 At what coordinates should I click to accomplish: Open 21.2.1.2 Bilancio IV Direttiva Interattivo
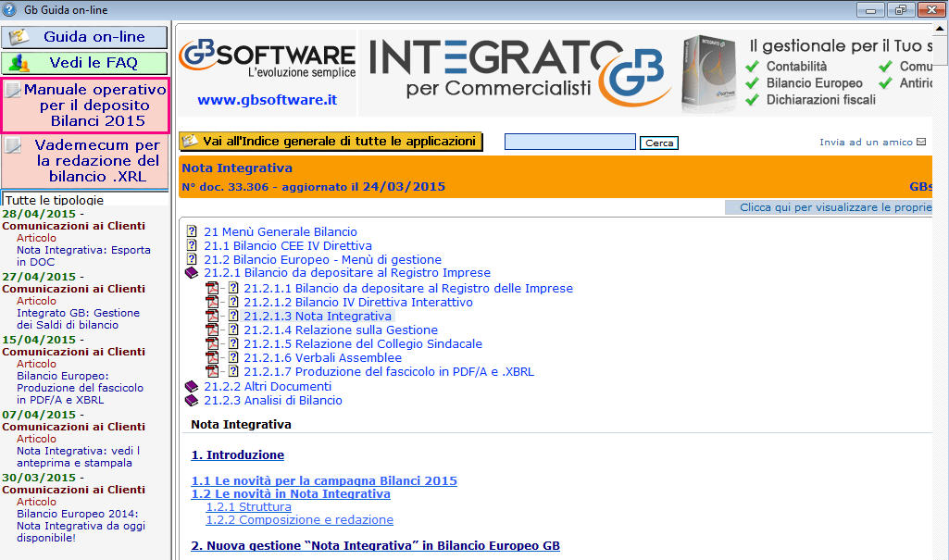[358, 303]
